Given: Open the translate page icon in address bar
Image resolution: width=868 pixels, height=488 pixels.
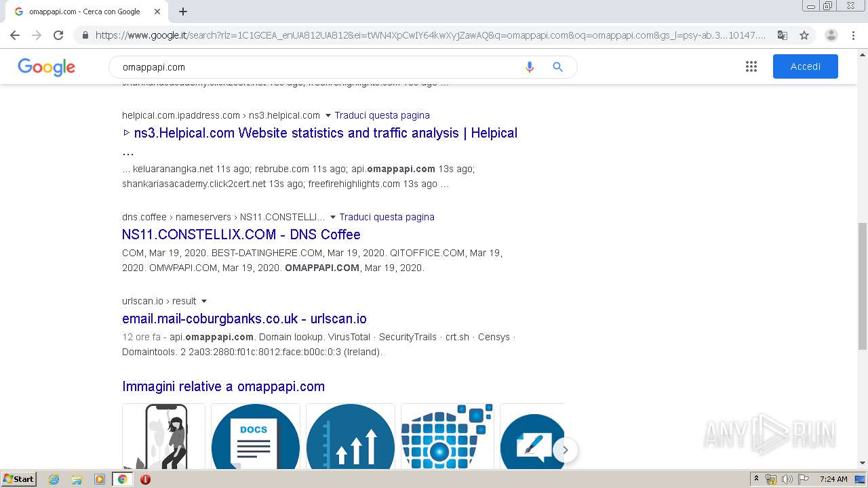Looking at the screenshot, I should [x=783, y=35].
